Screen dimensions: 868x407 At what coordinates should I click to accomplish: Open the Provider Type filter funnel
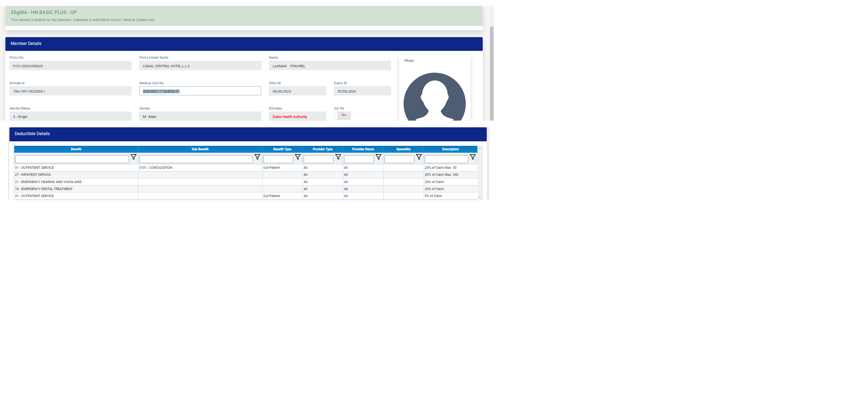pyautogui.click(x=338, y=157)
